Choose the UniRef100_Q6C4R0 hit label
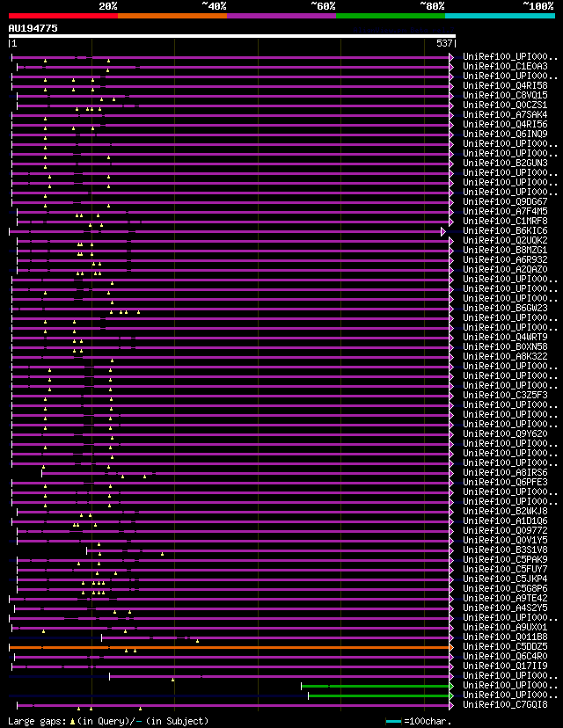 [506, 657]
